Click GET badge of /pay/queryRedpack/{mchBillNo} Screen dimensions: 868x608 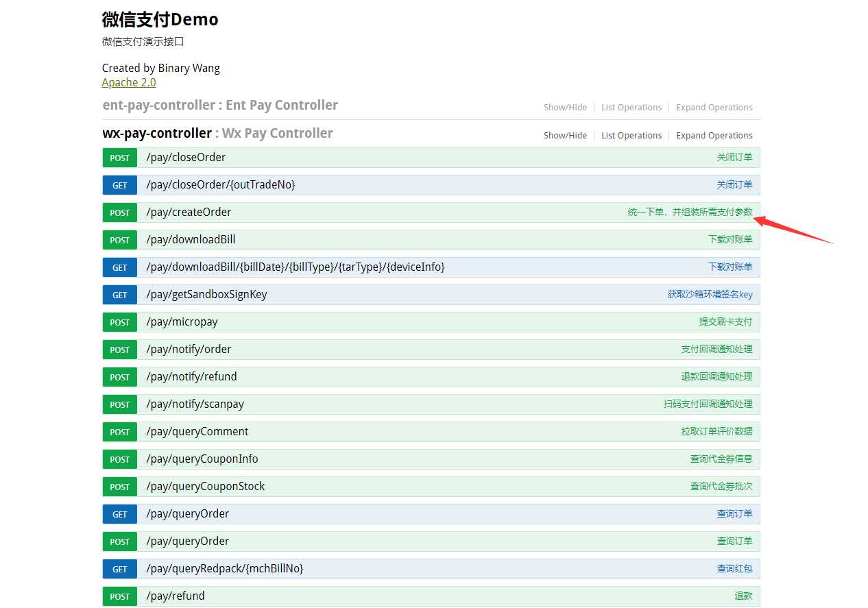point(120,569)
